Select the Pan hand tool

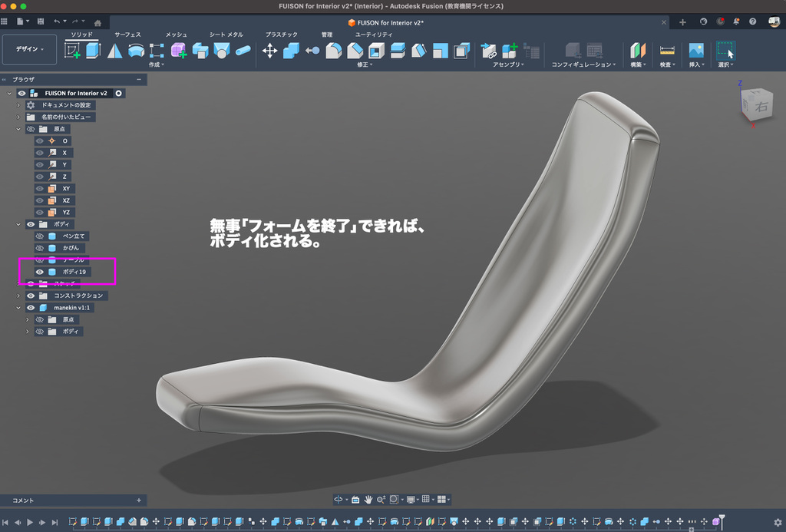coord(368,499)
